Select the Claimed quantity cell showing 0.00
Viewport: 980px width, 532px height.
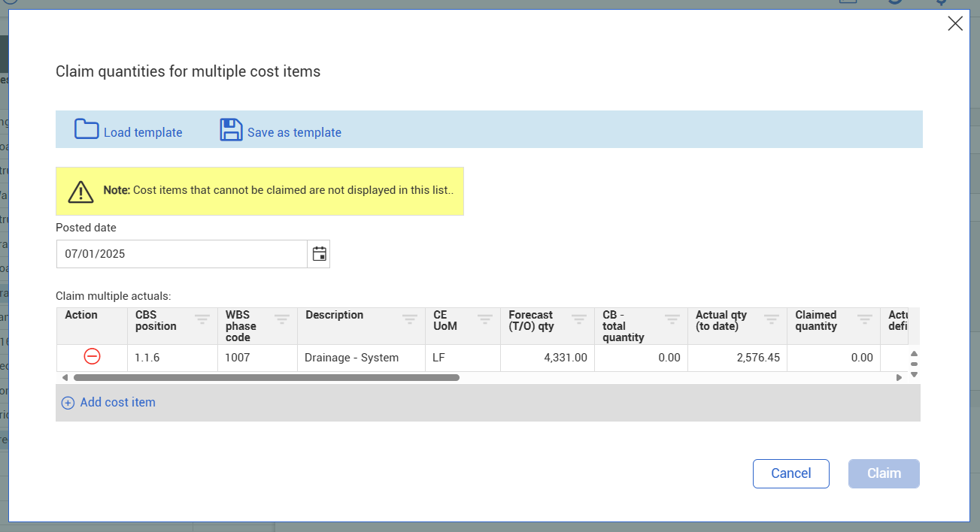tap(833, 358)
